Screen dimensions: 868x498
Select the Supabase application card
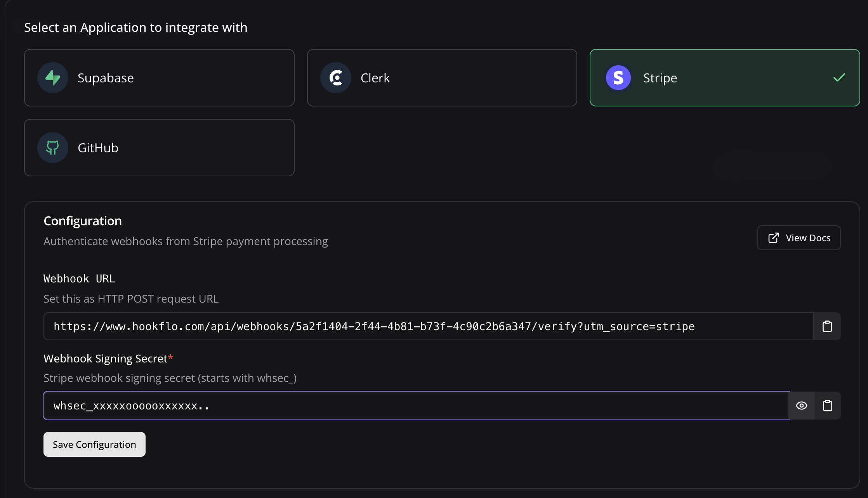[159, 78]
